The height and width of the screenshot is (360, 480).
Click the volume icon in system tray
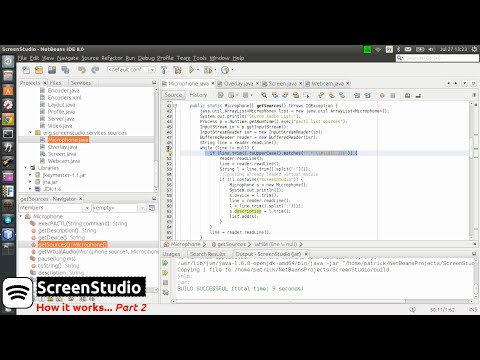tap(431, 49)
